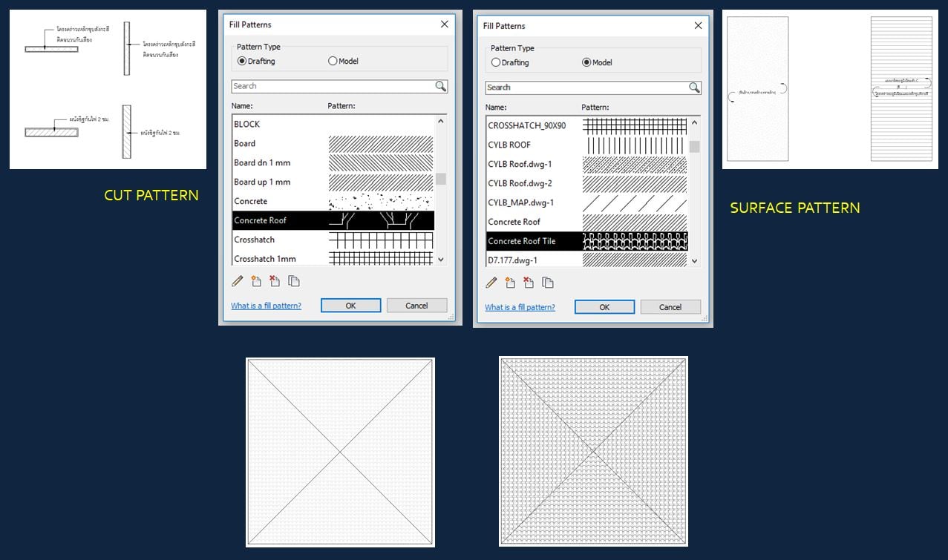The height and width of the screenshot is (560, 948).
Task: Click the Board pattern preview swatch
Action: point(381,144)
